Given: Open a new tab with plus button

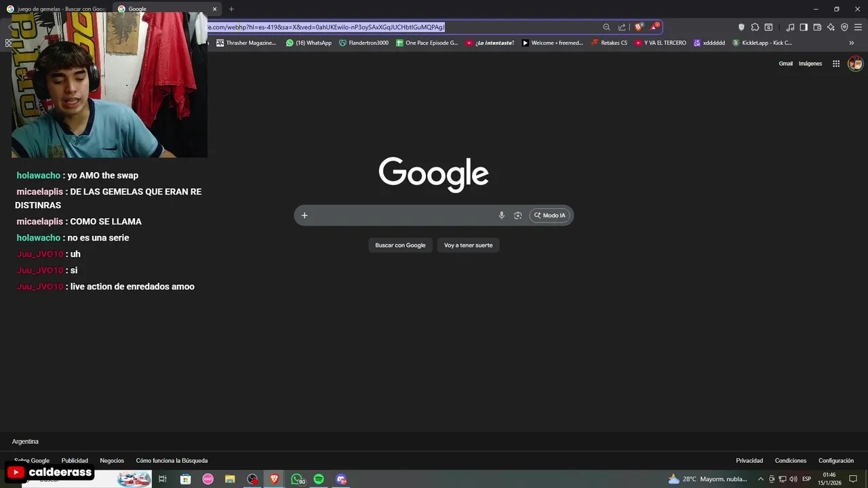Looking at the screenshot, I should (231, 9).
